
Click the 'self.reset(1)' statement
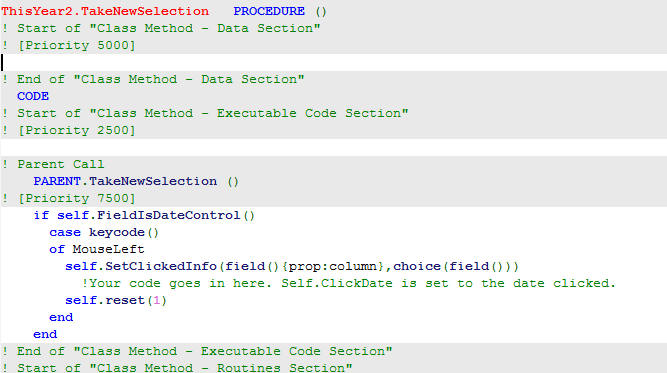pos(116,301)
